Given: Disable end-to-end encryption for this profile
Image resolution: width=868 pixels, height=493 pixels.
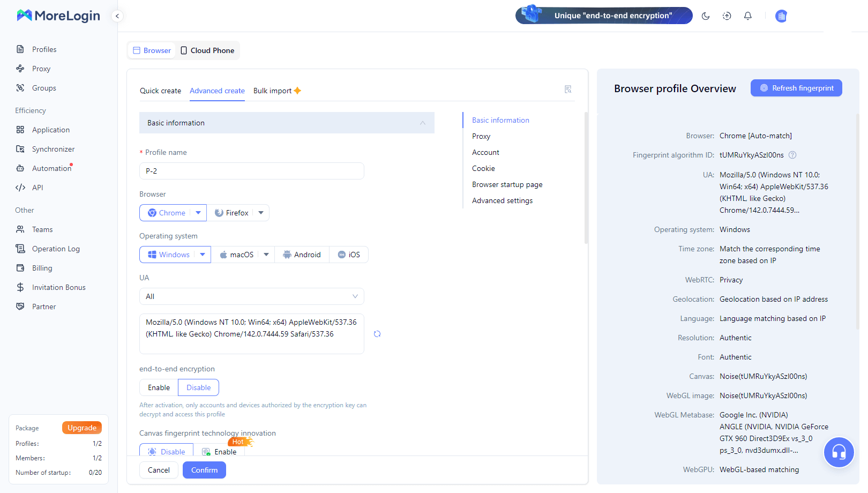Looking at the screenshot, I should pos(198,387).
